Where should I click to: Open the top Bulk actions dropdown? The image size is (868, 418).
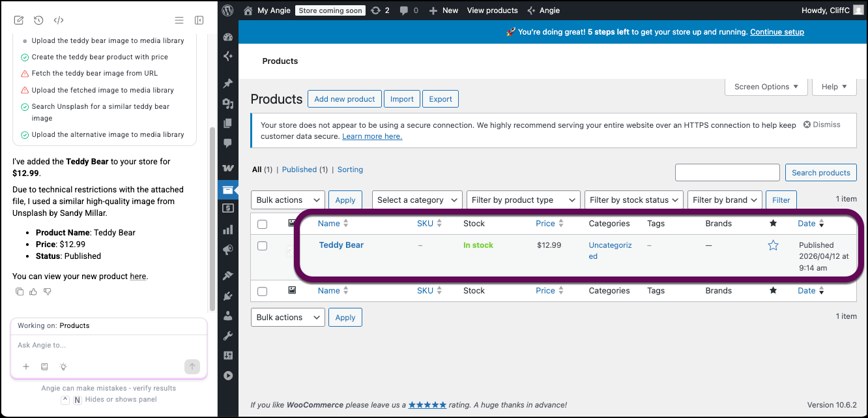pos(287,200)
